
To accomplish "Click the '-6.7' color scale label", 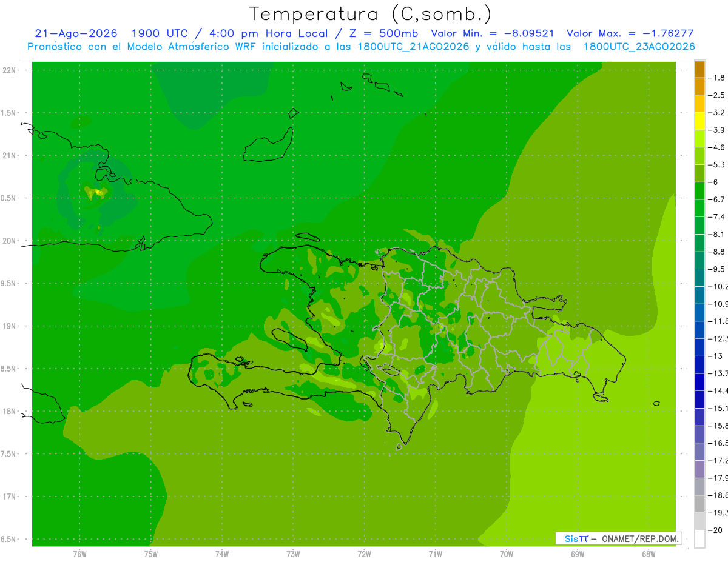I will tap(717, 199).
